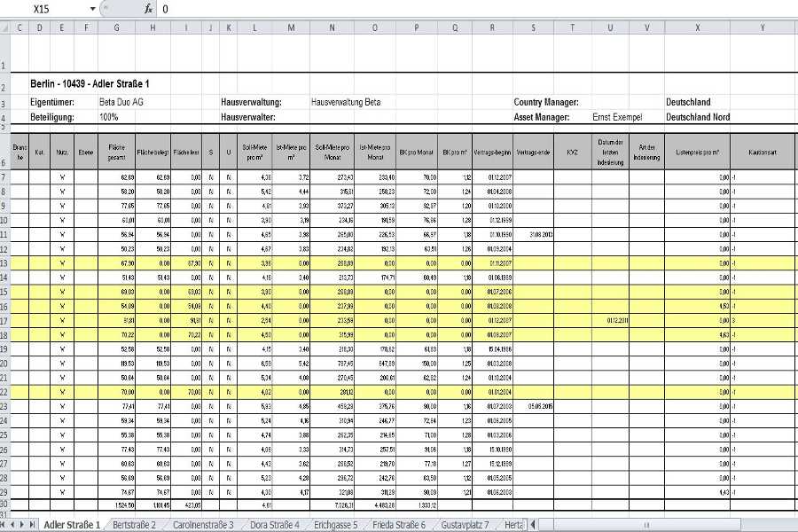
Task: Switch to the Frieda Straße 6 sheet tab
Action: coord(399,524)
